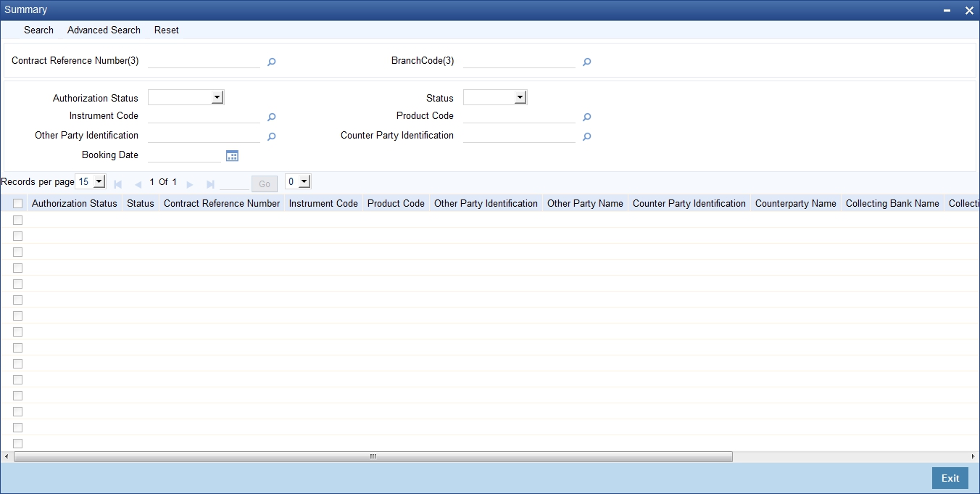Viewport: 980px width, 494px height.
Task: Close the Summary window
Action: click(x=969, y=10)
